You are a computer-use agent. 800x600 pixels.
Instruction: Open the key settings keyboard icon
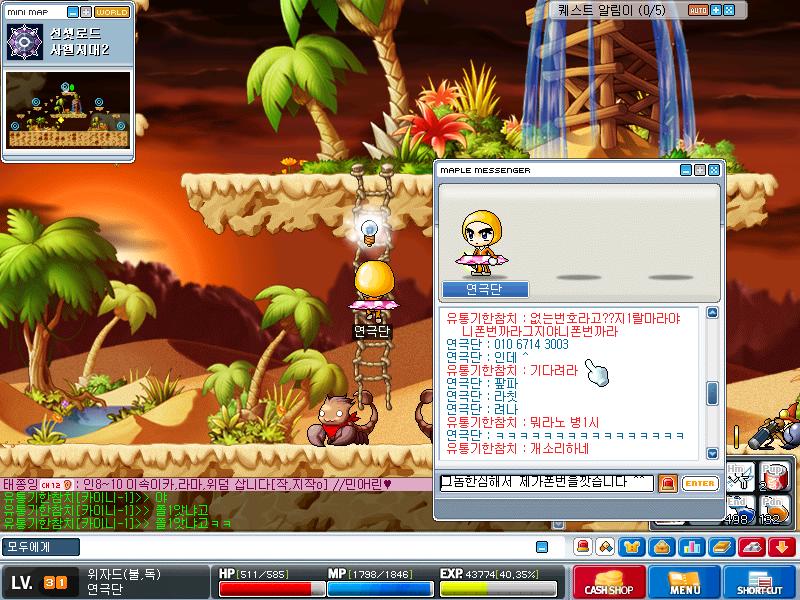(752, 547)
